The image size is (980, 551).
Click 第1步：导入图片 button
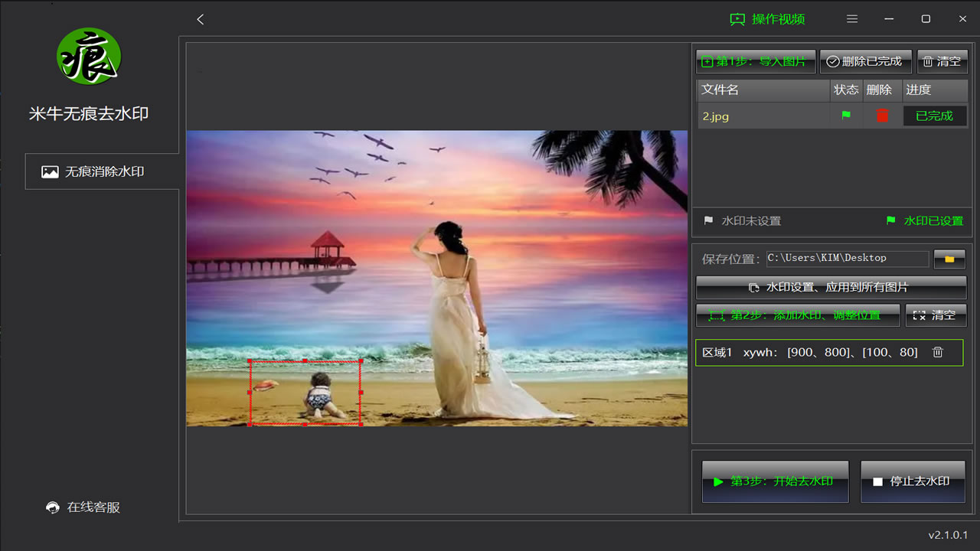coord(755,61)
